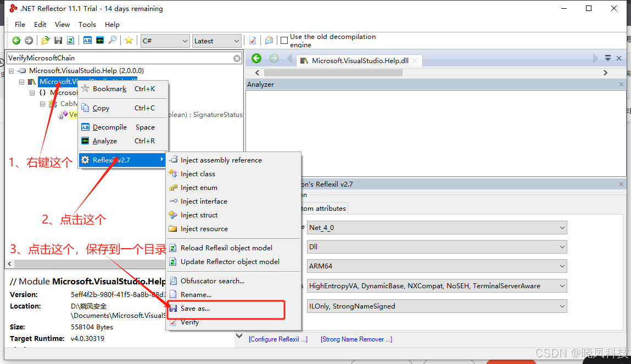Click the Save floppy disk toolbar icon
631x364 pixels.
pyautogui.click(x=58, y=40)
